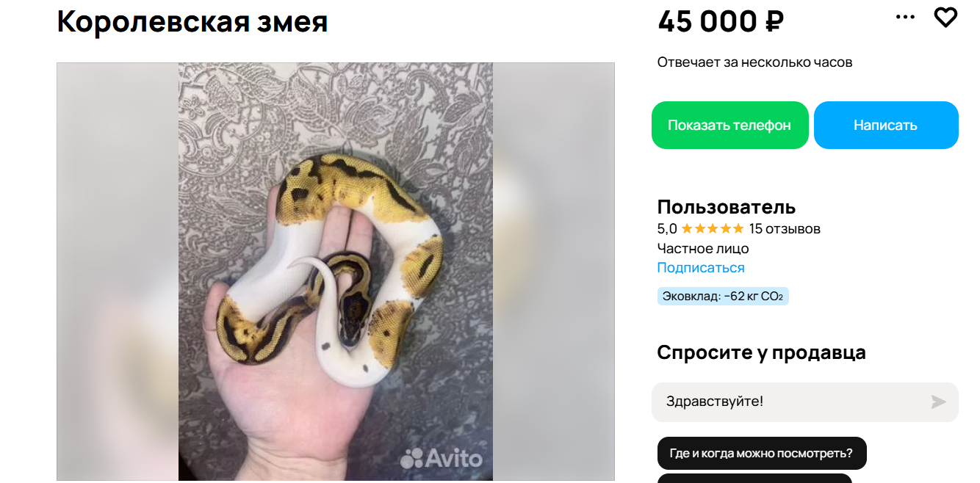Click the Отвечает за несколько часов text

tap(754, 62)
